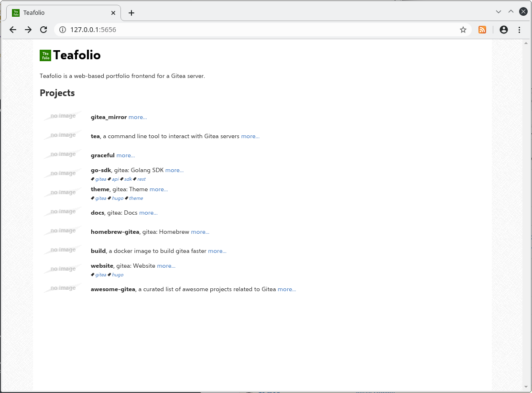Open more link for theme project

click(x=159, y=189)
